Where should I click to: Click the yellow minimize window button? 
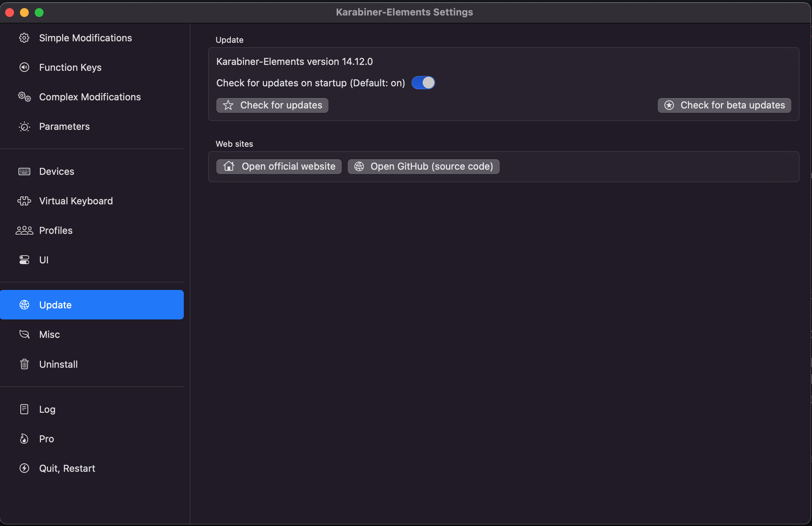pos(24,13)
